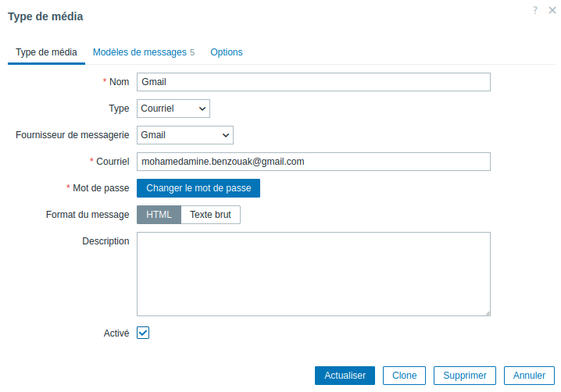Click inside the Description text area
This screenshot has height=392, width=561.
(313, 274)
